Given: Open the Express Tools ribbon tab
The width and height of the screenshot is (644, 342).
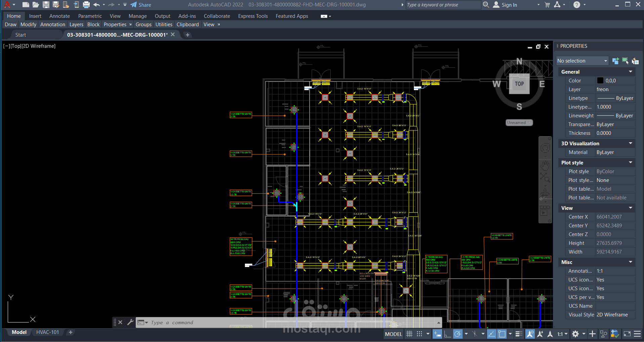Looking at the screenshot, I should click(x=253, y=16).
